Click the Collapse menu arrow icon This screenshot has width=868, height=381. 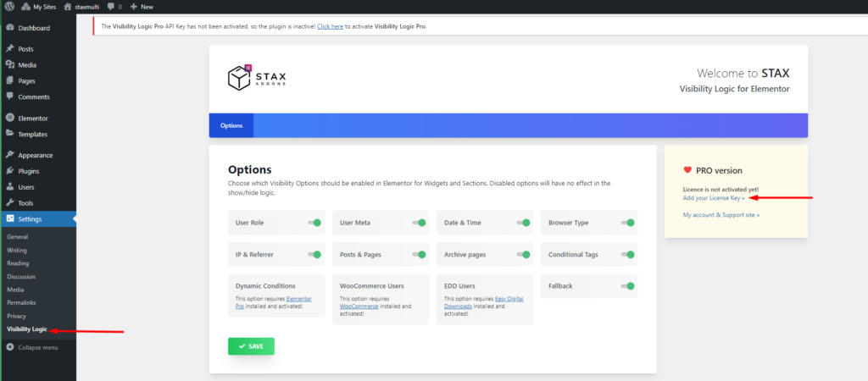(x=10, y=347)
